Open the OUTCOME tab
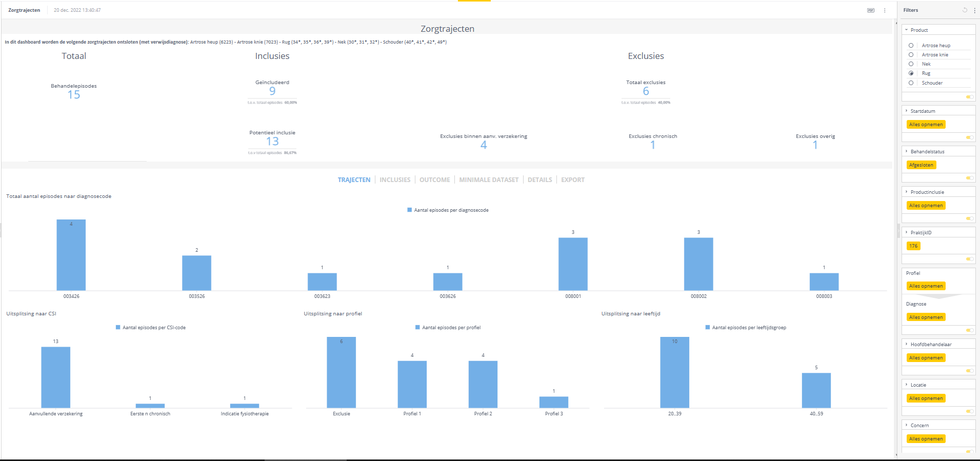980x461 pixels. tap(435, 180)
